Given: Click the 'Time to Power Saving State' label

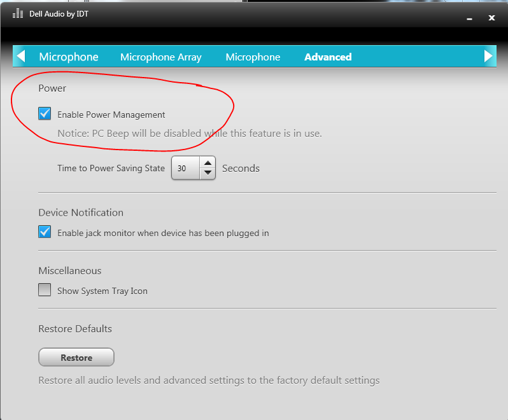Looking at the screenshot, I should pyautogui.click(x=111, y=169).
